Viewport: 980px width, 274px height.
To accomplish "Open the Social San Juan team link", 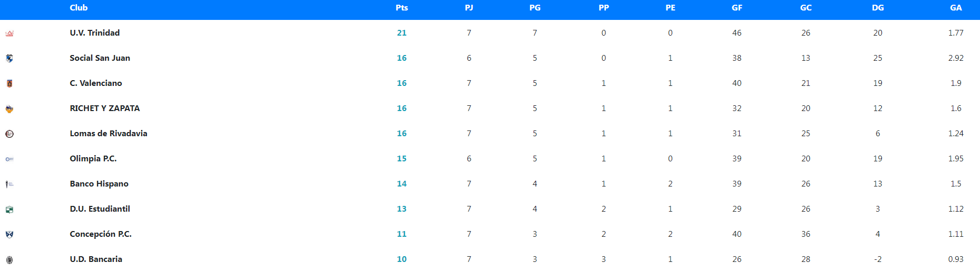I will [100, 58].
